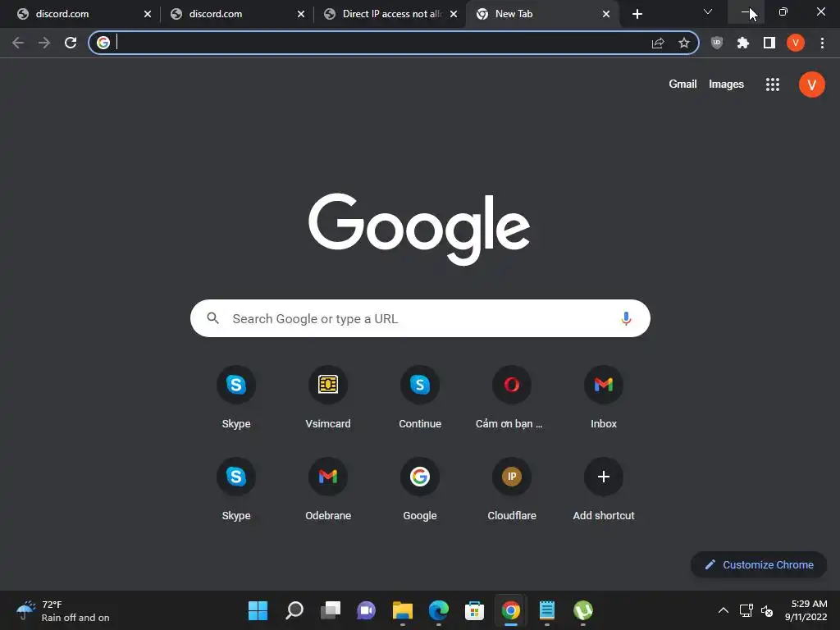Open the uBlock shield extension
The width and height of the screenshot is (840, 630).
pyautogui.click(x=716, y=43)
